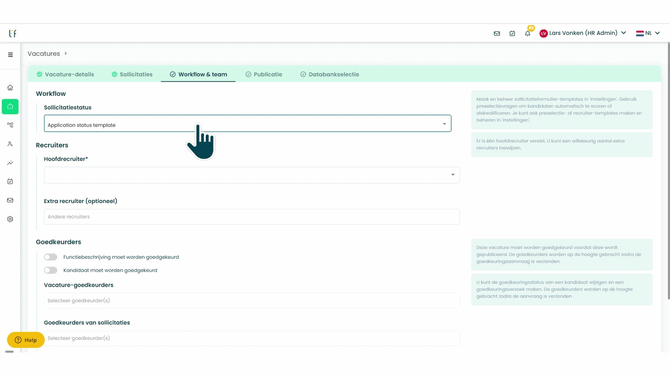Screen dimensions: 670x376
Task: Open the tasks checkbox sidebar icon
Action: (x=10, y=182)
